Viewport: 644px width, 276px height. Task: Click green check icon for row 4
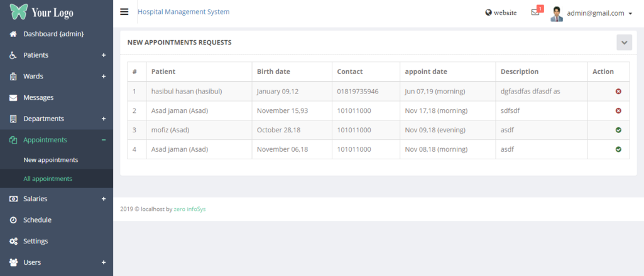click(618, 149)
